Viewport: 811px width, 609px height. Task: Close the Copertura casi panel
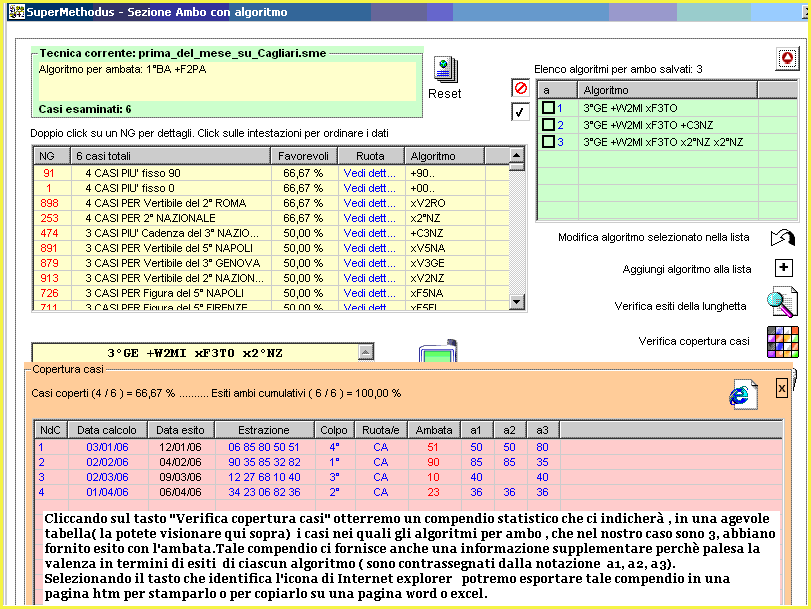(782, 389)
